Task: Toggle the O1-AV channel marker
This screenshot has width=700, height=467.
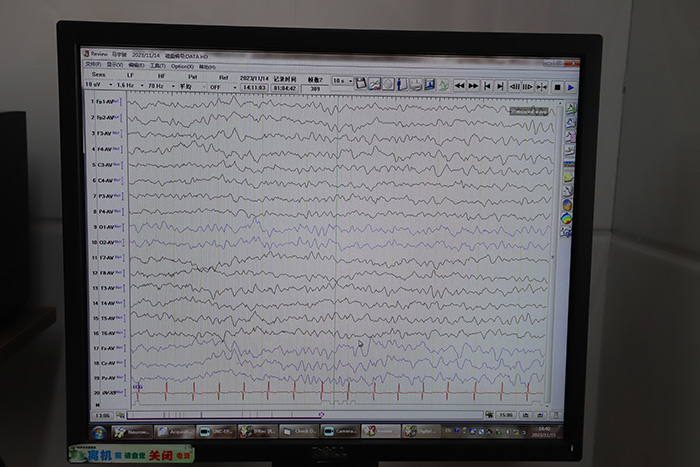Action: 118,227
